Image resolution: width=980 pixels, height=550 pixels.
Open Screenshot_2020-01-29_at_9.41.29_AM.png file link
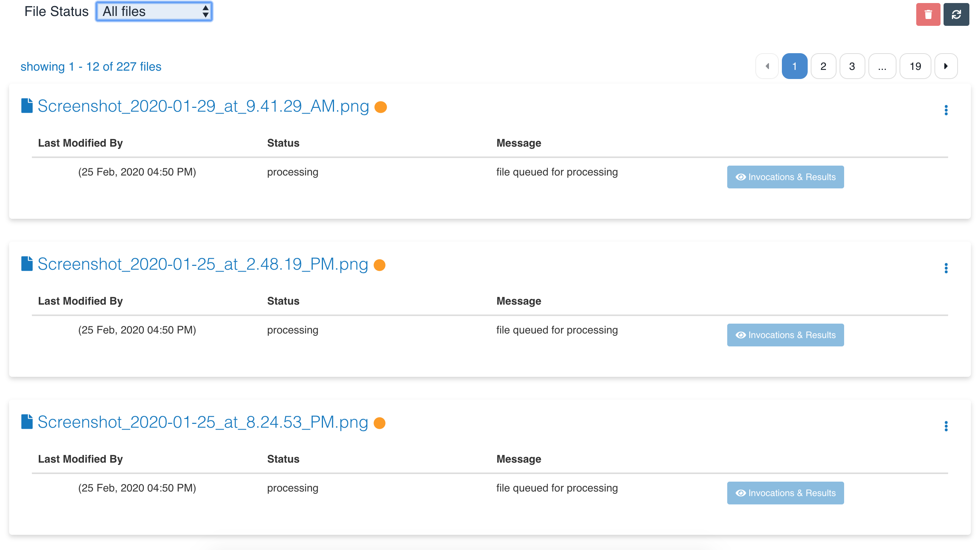[x=203, y=106]
